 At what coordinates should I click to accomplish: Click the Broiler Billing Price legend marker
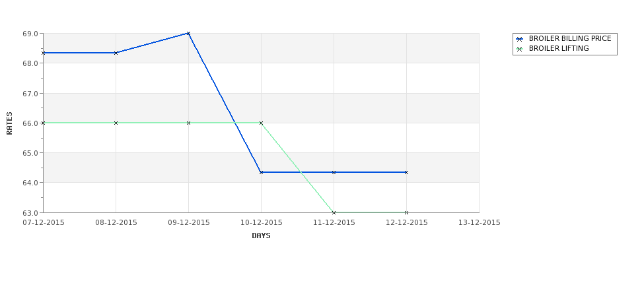[520, 39]
